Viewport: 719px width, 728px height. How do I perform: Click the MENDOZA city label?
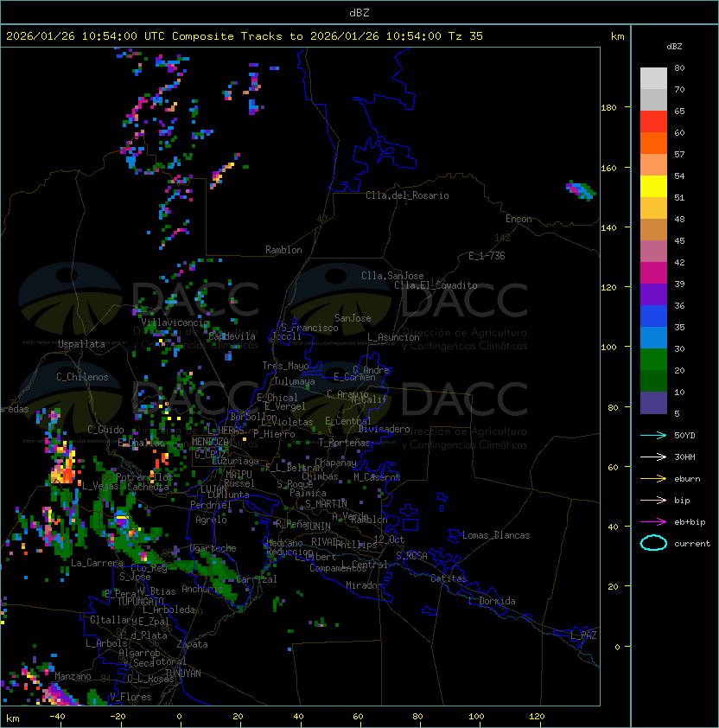tap(210, 442)
